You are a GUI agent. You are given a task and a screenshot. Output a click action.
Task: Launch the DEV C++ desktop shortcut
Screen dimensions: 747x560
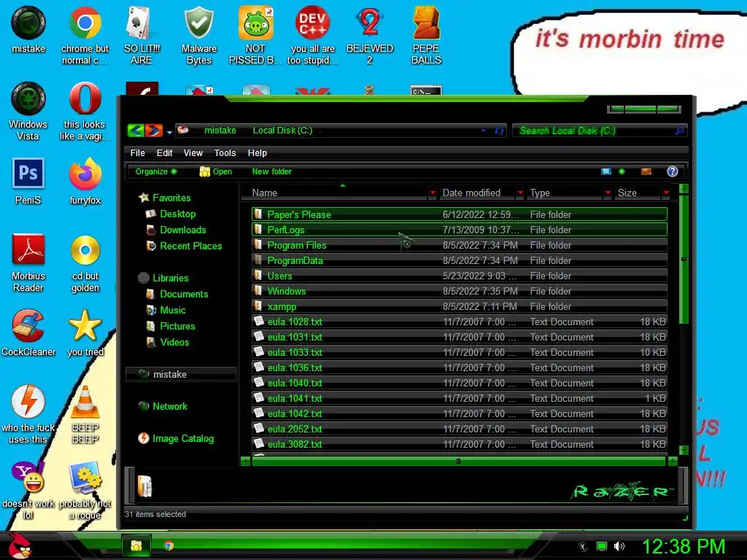point(312,34)
